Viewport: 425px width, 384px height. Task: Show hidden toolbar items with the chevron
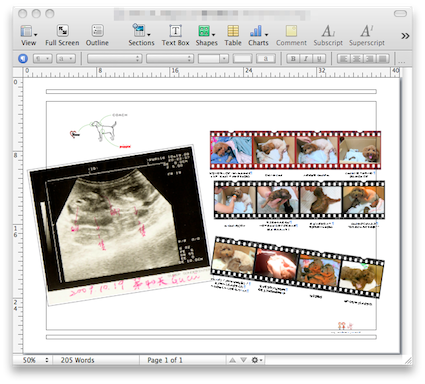pyautogui.click(x=405, y=36)
